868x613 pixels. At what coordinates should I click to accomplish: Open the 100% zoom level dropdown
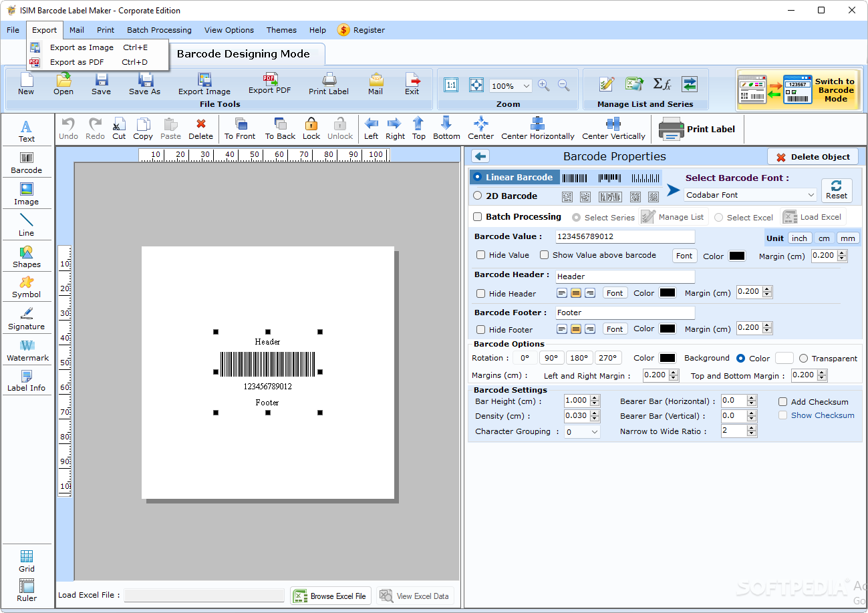(x=511, y=85)
